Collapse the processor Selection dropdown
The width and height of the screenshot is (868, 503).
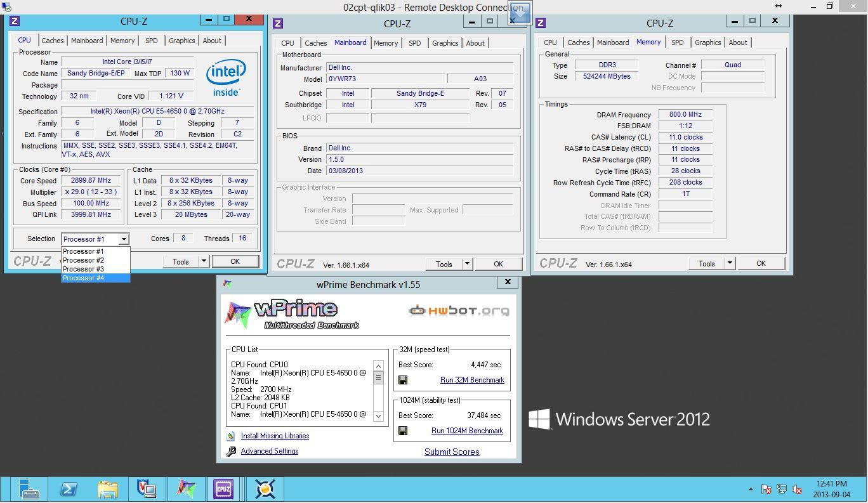(x=124, y=239)
